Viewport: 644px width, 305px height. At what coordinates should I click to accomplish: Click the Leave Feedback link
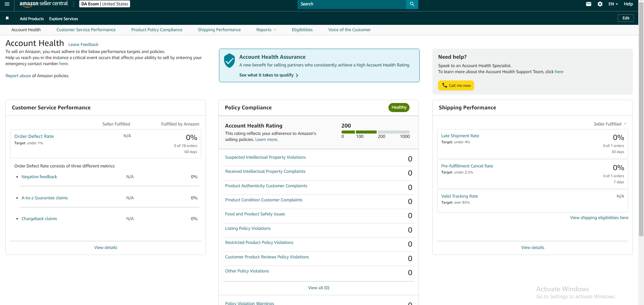[x=84, y=45]
